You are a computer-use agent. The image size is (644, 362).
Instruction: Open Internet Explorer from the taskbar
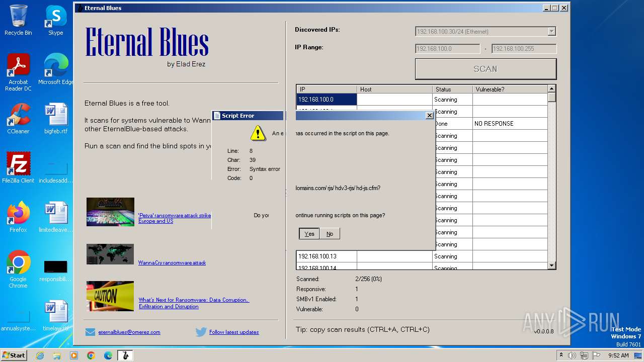(x=40, y=355)
